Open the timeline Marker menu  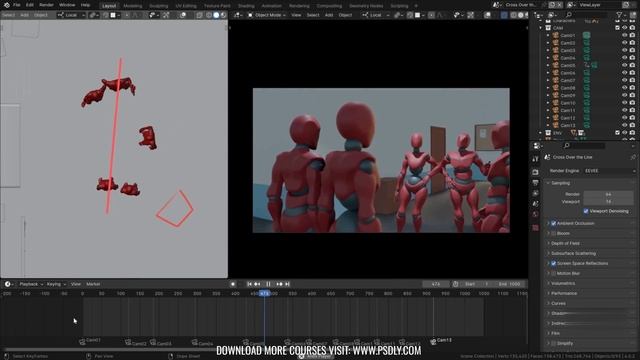[x=93, y=284]
